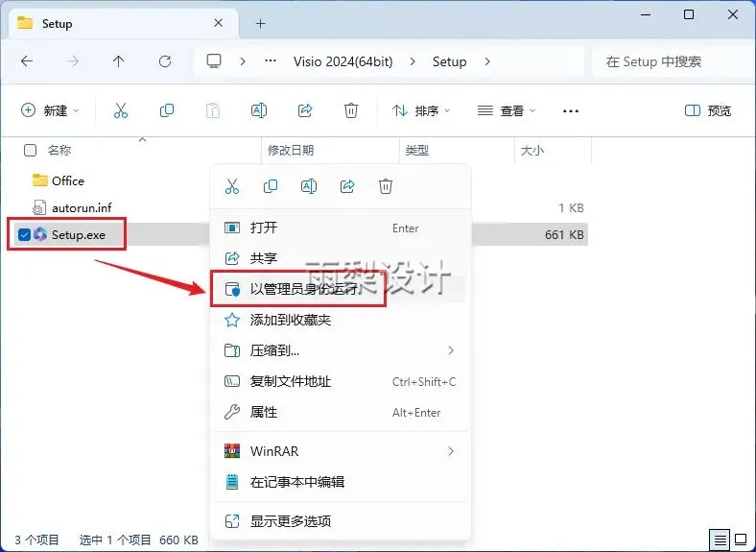
Task: Open toolbar See more ellipsis menu
Action: (x=571, y=111)
